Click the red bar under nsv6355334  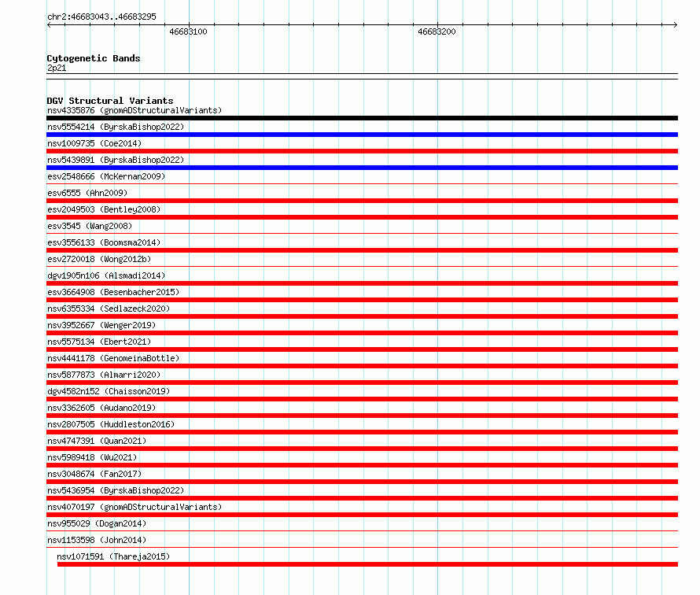tap(362, 316)
